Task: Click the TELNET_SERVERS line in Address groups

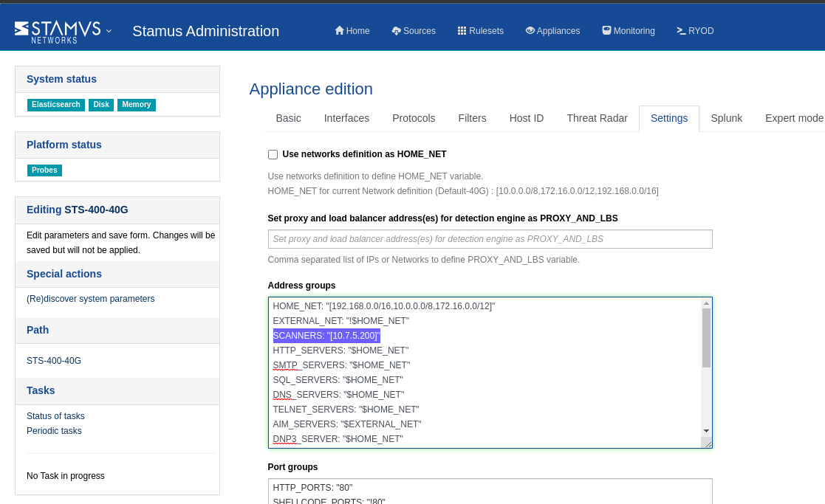Action: click(x=346, y=409)
